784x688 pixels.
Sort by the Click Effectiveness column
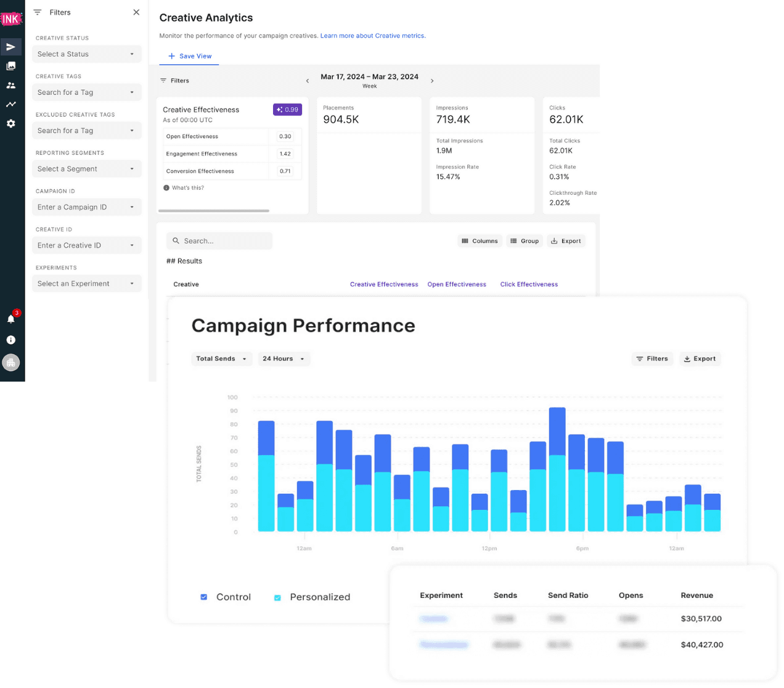[x=528, y=284]
